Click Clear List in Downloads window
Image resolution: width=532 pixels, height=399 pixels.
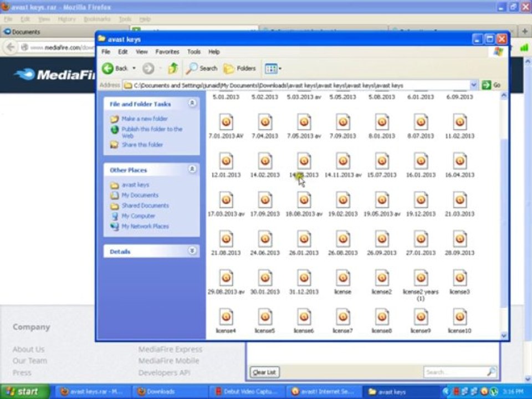(x=264, y=372)
